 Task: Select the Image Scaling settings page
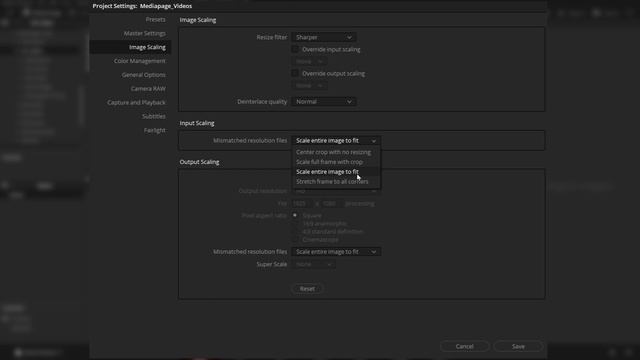(x=130, y=47)
